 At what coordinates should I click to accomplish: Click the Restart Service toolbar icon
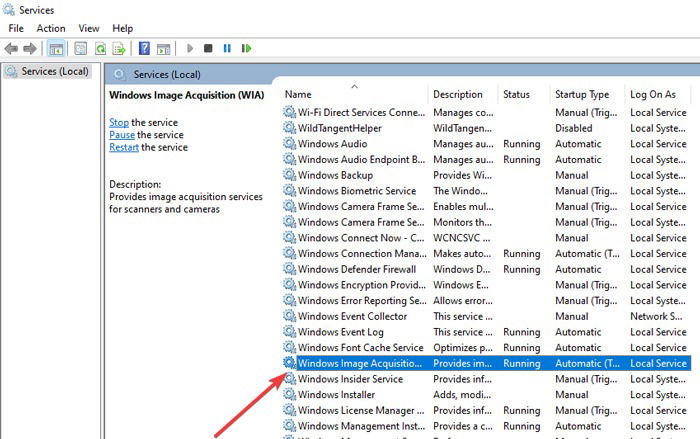246,48
